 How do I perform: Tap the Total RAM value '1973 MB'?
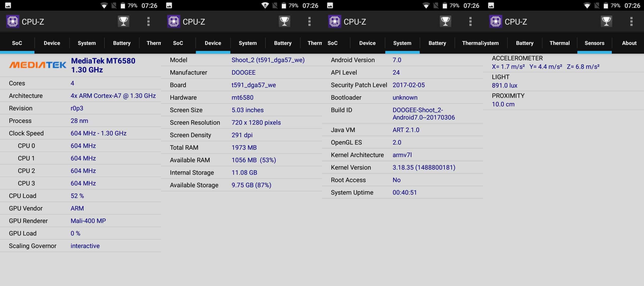[x=244, y=148]
